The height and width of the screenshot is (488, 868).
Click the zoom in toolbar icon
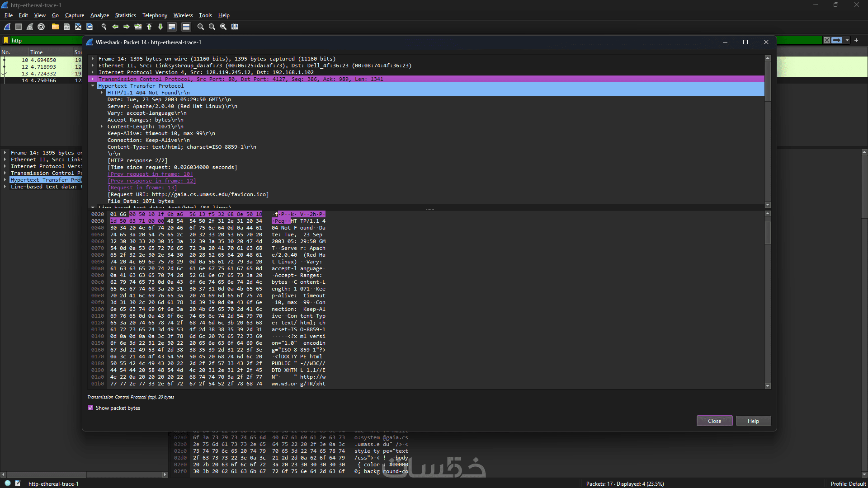(x=201, y=27)
